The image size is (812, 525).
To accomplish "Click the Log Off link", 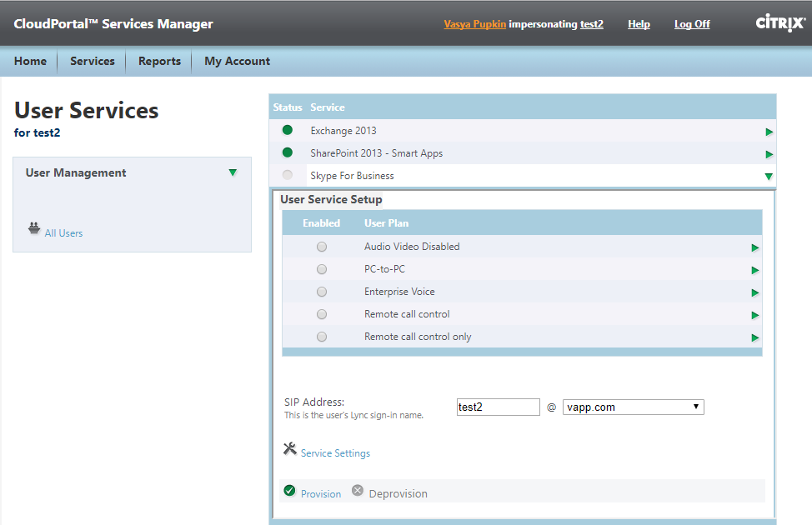I will [x=692, y=24].
